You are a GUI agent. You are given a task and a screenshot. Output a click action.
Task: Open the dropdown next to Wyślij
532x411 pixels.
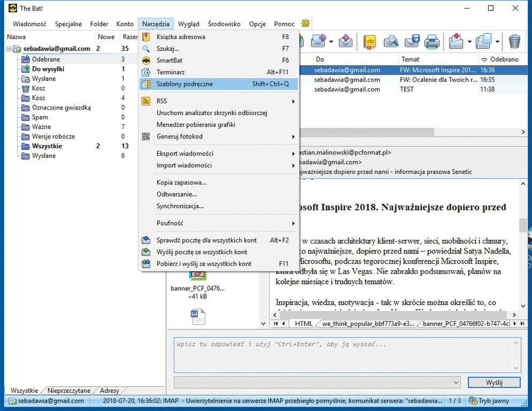click(x=456, y=382)
